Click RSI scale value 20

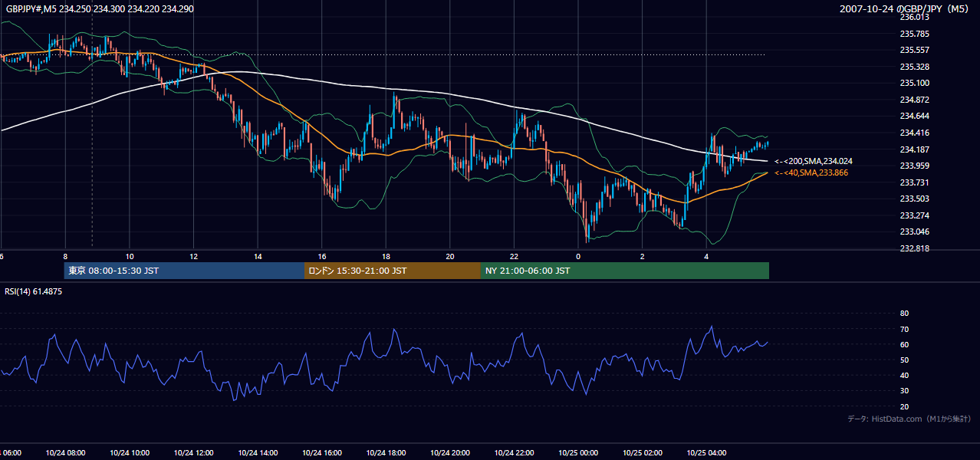[904, 406]
